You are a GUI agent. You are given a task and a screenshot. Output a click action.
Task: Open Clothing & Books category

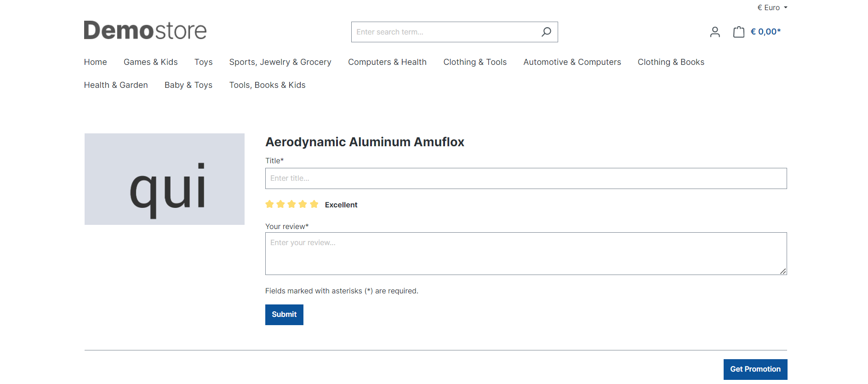click(671, 62)
